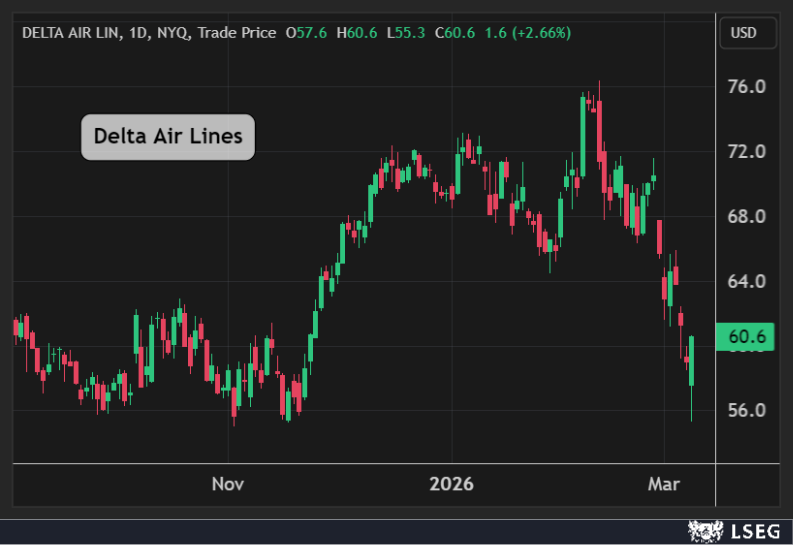Image resolution: width=793 pixels, height=545 pixels.
Task: Select the open value O57.6
Action: click(307, 33)
